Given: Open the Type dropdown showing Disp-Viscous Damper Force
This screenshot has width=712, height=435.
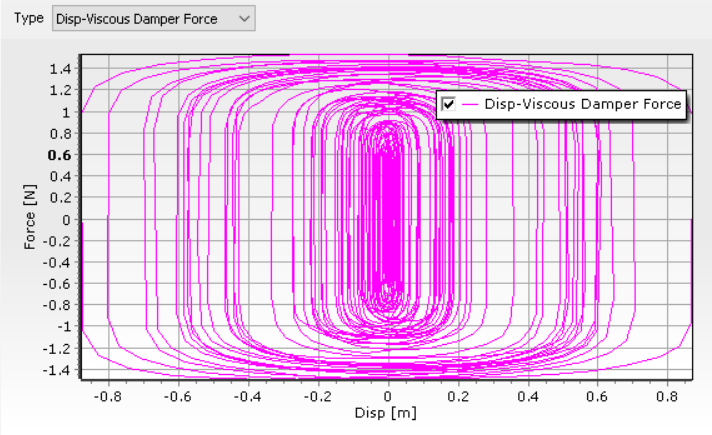Looking at the screenshot, I should coord(153,19).
